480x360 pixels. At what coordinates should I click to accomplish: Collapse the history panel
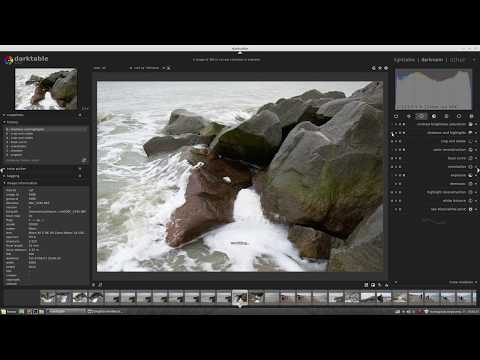[4, 122]
